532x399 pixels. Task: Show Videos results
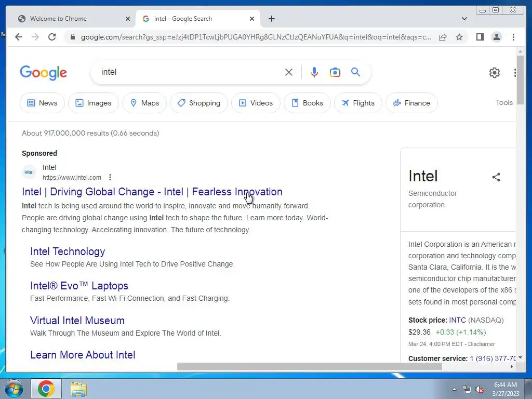click(x=256, y=103)
